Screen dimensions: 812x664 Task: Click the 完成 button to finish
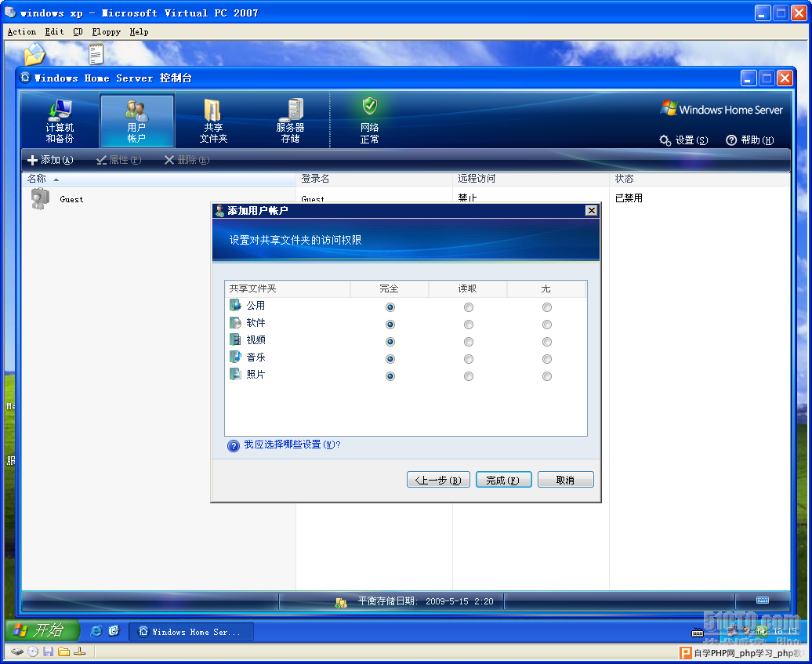[x=503, y=480]
